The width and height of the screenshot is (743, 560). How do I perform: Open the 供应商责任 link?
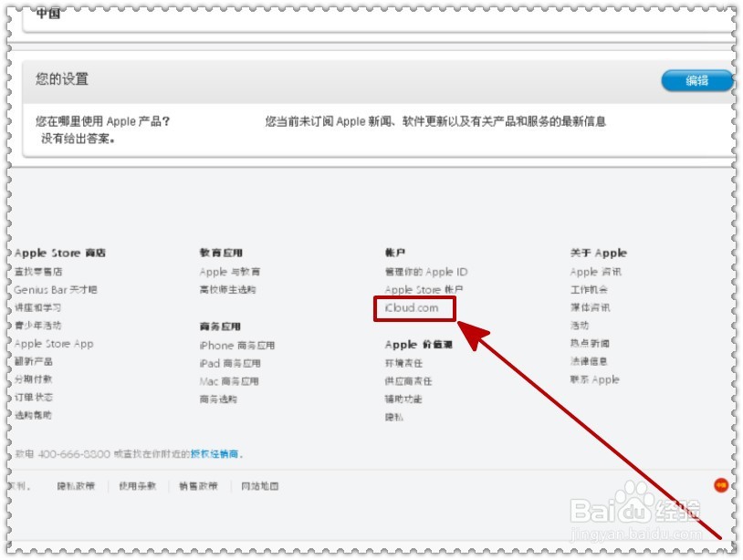pos(408,381)
